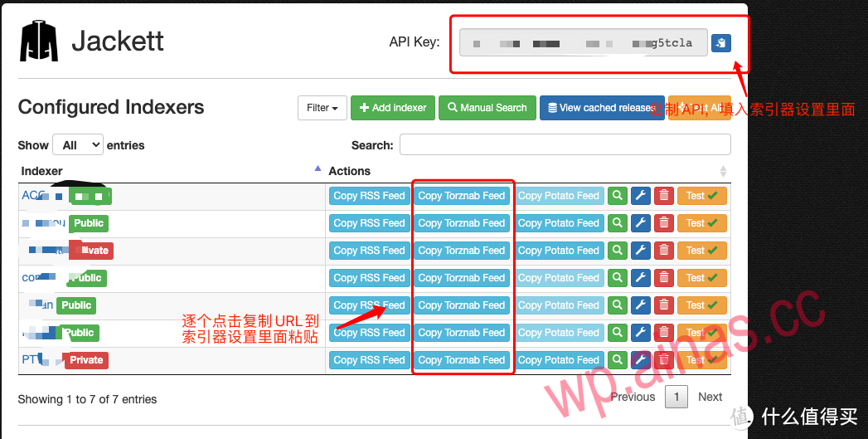Test the indexer in the third row
This screenshot has height=439, width=868.
coord(702,251)
